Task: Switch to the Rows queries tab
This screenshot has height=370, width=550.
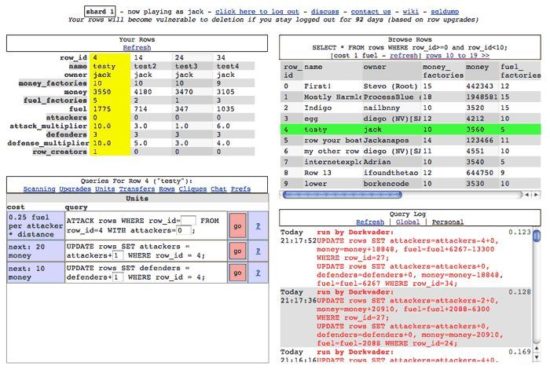Action: [167, 189]
